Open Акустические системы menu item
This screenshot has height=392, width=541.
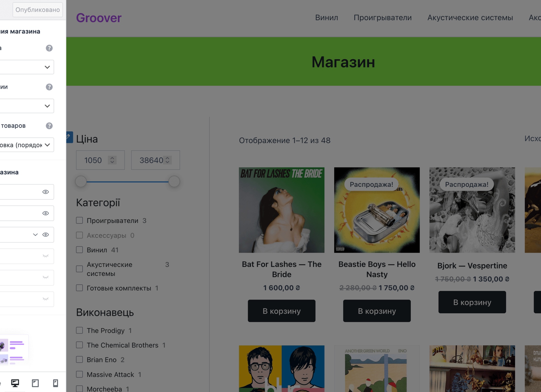click(x=470, y=17)
